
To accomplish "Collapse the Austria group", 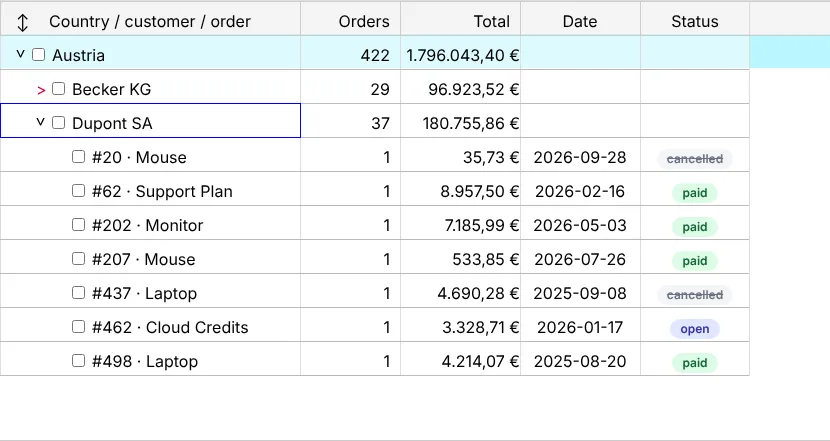I will 21,54.
